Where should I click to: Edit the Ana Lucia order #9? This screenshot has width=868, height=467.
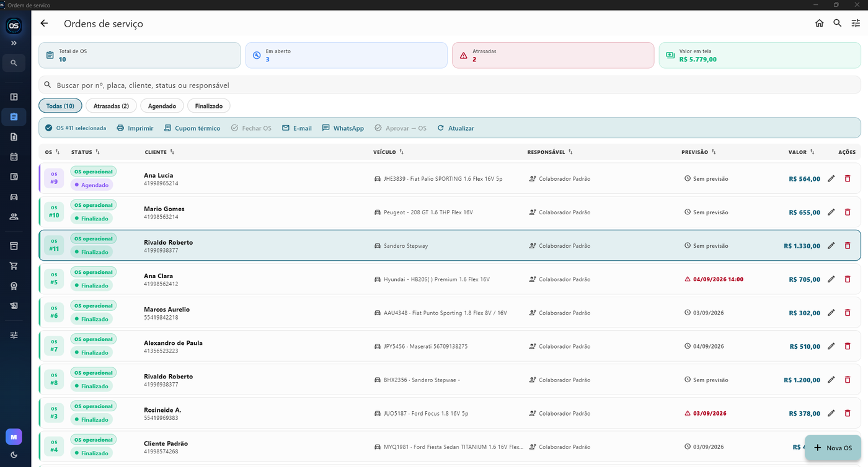(831, 178)
